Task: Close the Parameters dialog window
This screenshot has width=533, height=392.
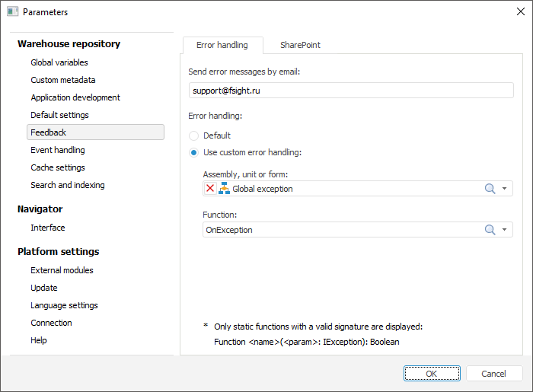Action: (x=520, y=11)
